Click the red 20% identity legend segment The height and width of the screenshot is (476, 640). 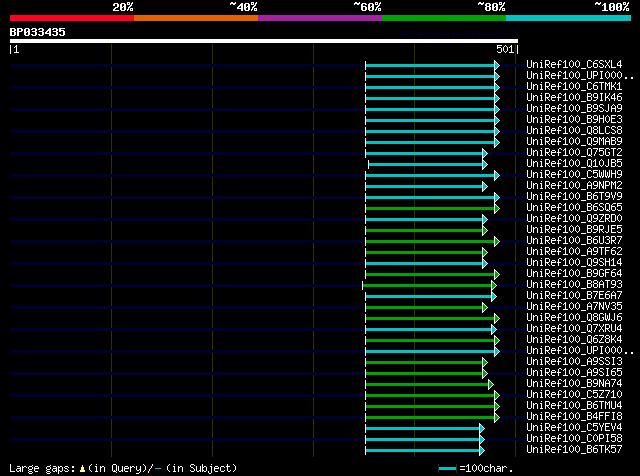[x=72, y=18]
